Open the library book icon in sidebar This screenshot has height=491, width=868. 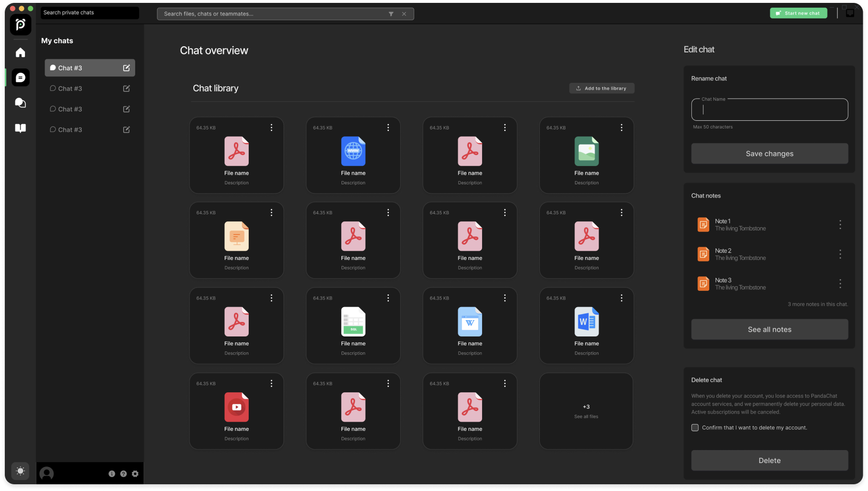click(x=20, y=128)
